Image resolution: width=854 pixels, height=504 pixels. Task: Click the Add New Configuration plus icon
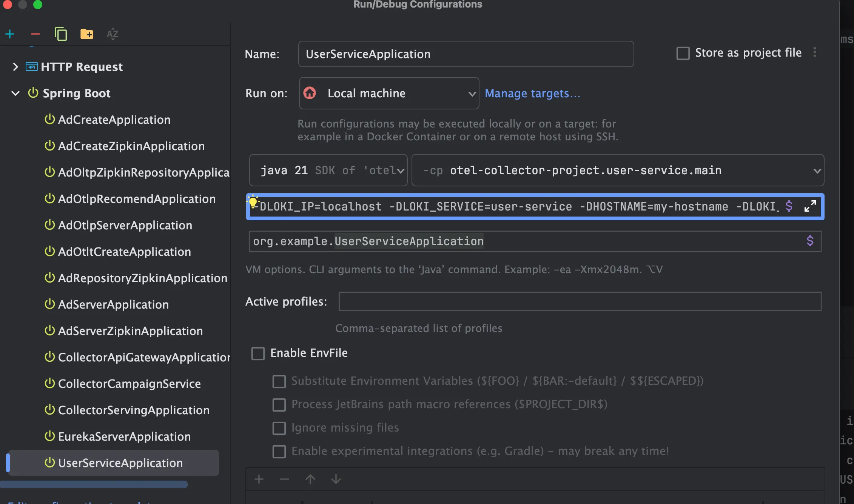pos(10,34)
